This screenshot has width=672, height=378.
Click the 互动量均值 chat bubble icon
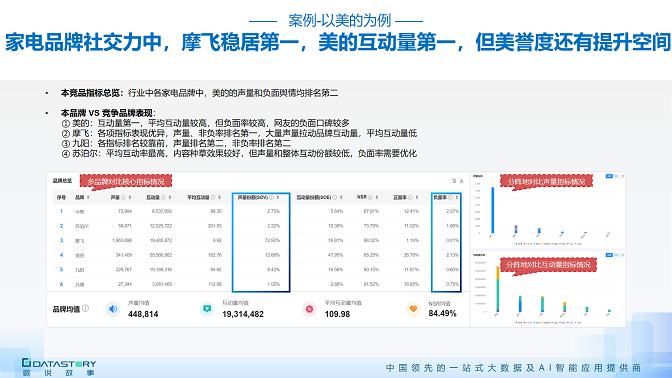tap(207, 309)
